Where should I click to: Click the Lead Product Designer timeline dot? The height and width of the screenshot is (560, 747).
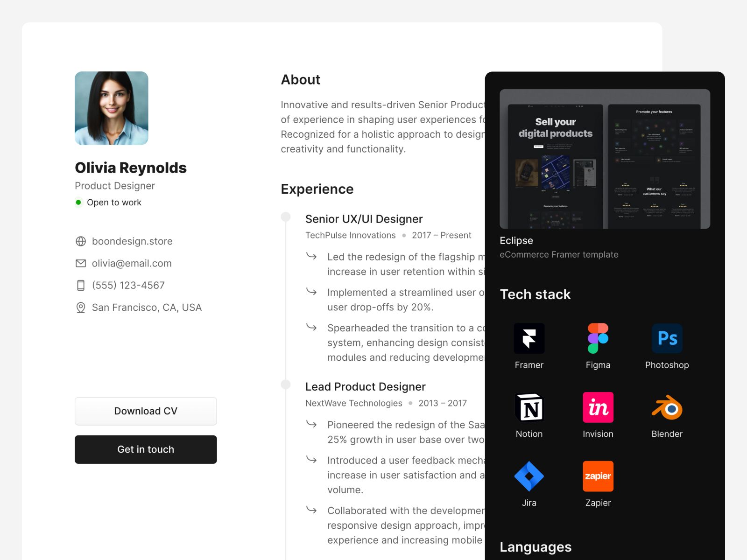click(286, 385)
